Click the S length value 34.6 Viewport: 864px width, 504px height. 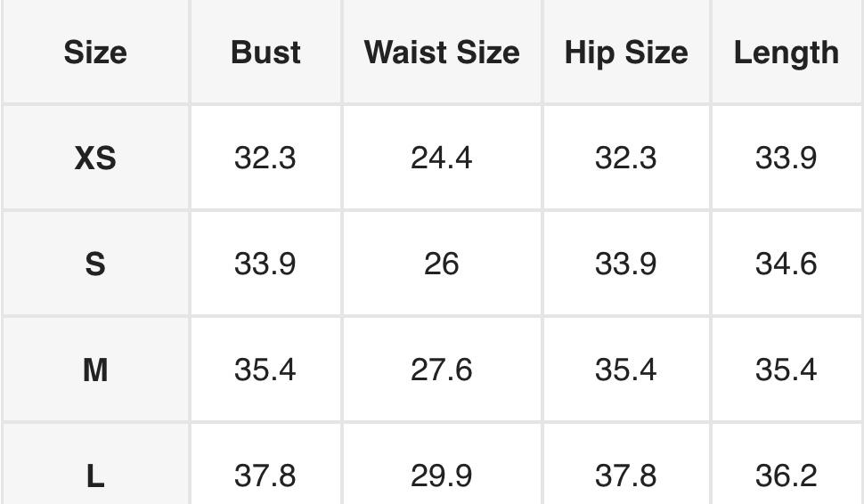coord(786,264)
